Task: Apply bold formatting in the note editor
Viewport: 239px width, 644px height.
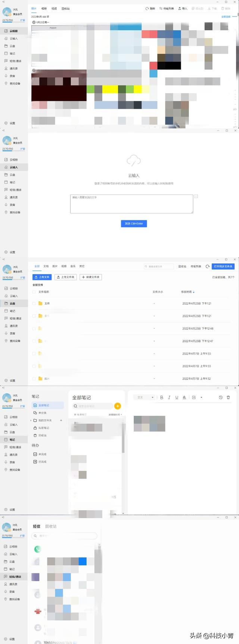Action: (162, 397)
